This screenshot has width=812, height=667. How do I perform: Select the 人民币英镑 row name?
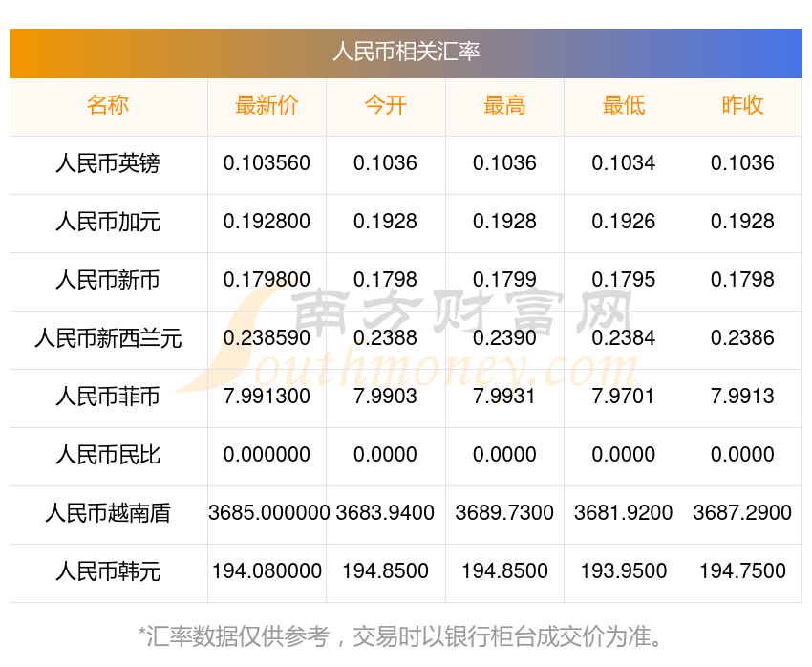tap(108, 163)
